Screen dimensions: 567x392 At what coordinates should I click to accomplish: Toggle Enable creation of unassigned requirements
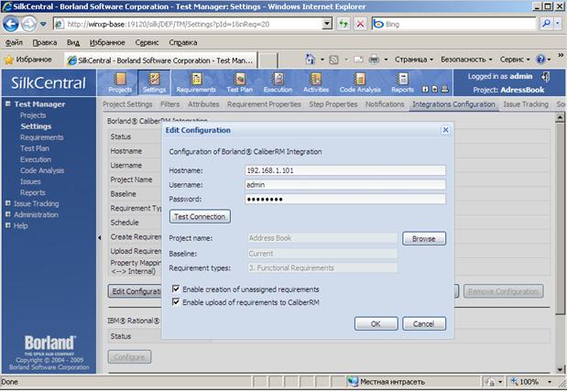click(x=176, y=289)
